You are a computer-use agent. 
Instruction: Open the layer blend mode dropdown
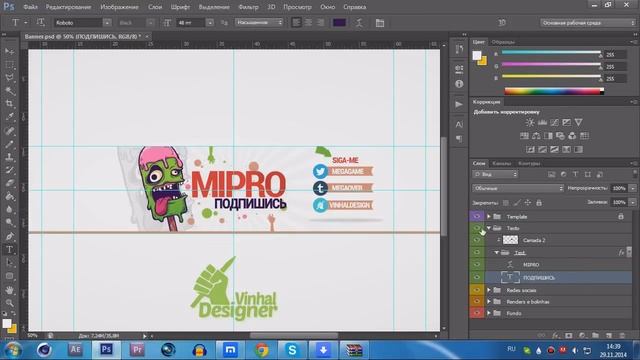click(518, 188)
